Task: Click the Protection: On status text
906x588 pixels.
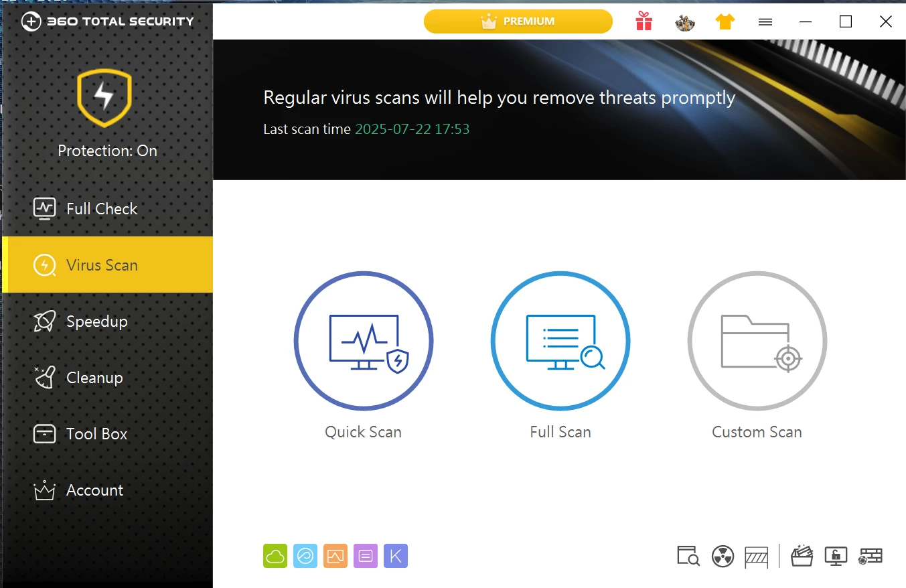Action: click(108, 151)
